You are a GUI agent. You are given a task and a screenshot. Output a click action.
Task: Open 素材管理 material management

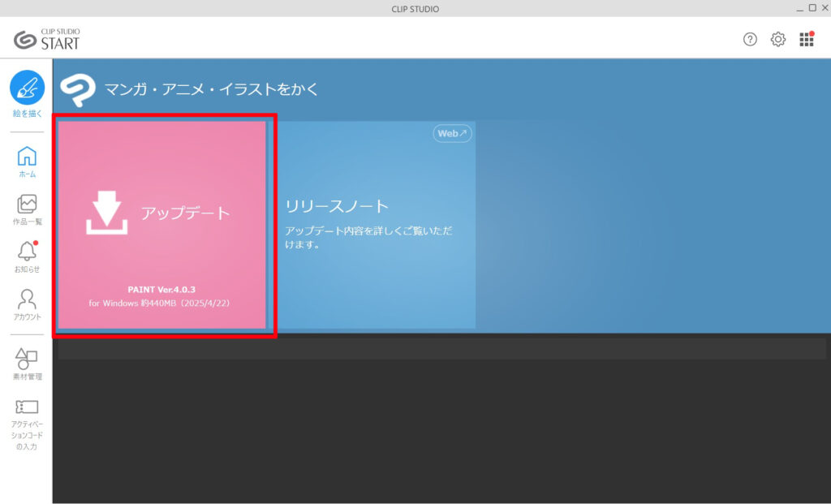click(x=27, y=364)
